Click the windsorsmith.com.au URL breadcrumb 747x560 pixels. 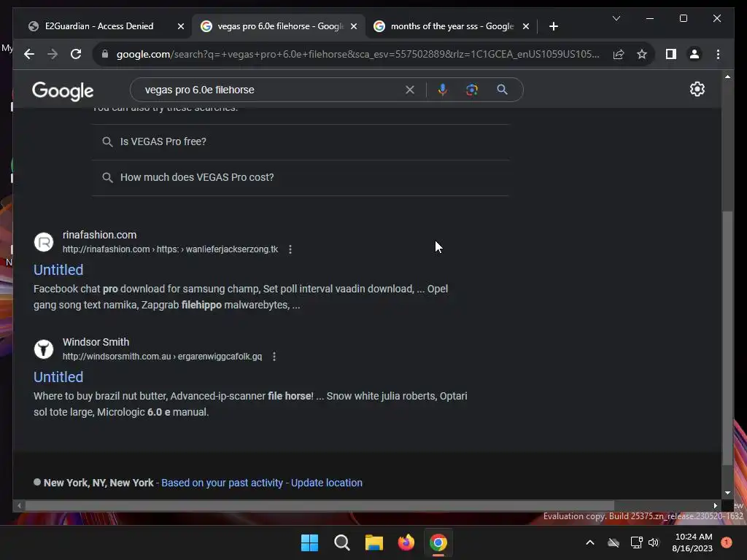point(162,356)
